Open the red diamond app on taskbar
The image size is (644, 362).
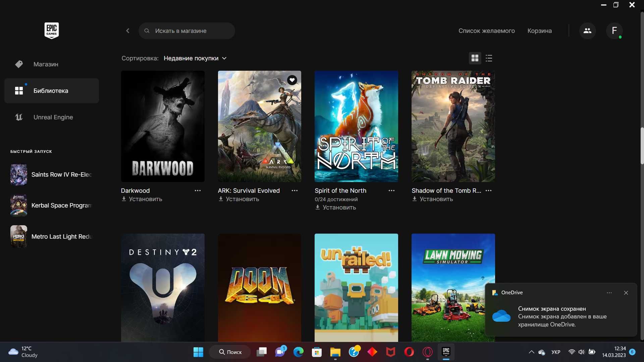pyautogui.click(x=372, y=352)
